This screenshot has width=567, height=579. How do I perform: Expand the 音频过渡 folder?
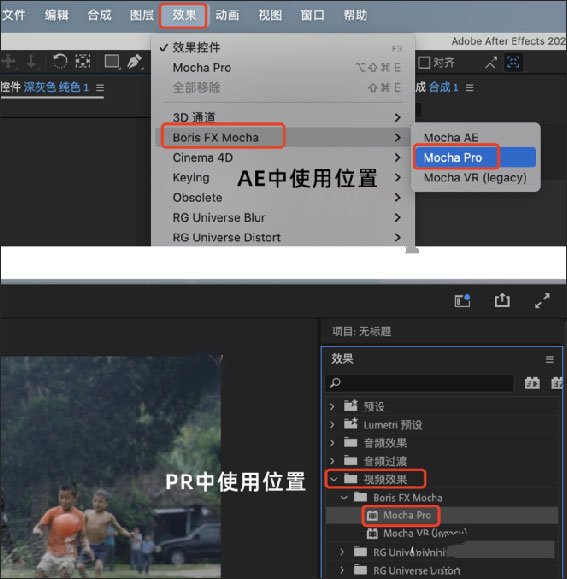click(332, 460)
